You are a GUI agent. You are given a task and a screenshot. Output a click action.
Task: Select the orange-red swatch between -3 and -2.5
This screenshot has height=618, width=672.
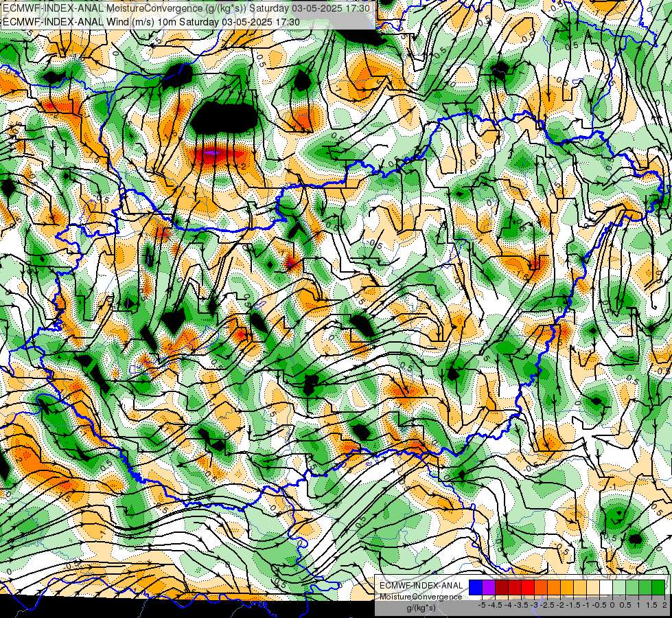(541, 587)
